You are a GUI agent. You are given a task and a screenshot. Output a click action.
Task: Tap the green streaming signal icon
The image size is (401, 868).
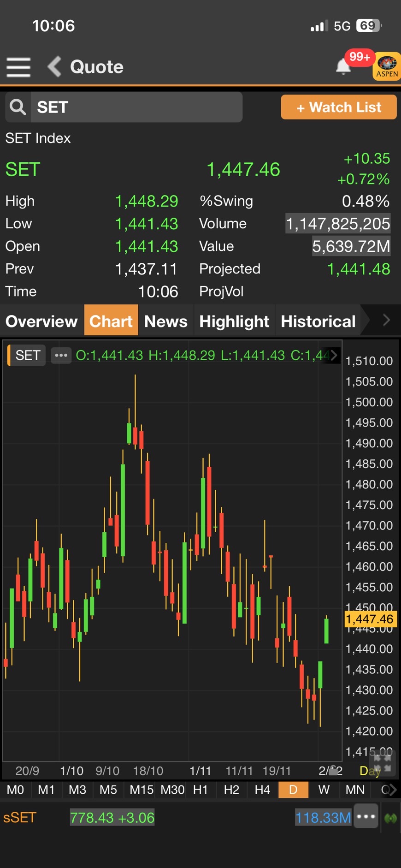(x=391, y=818)
